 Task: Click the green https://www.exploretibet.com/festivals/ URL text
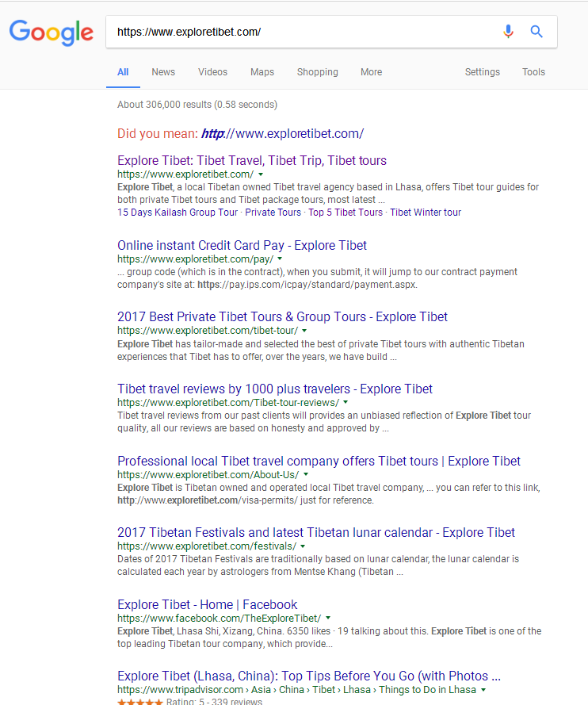pos(207,546)
